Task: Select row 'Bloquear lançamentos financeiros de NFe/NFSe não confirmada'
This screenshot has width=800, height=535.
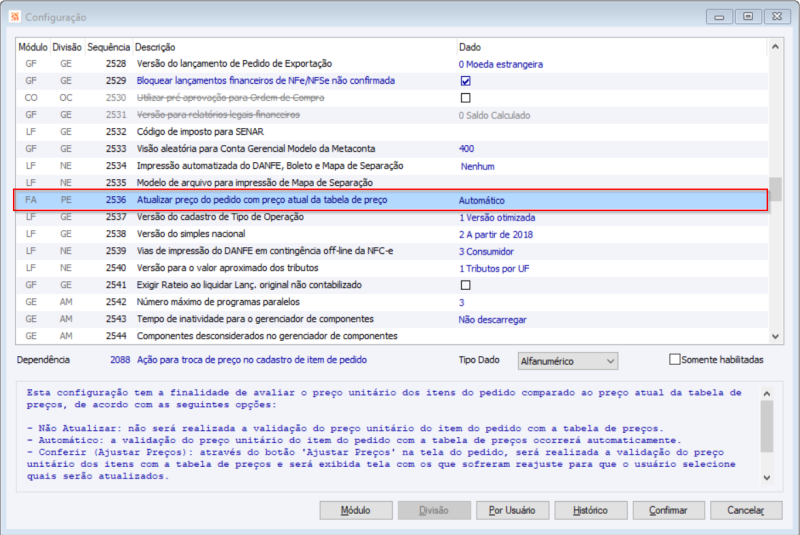Action: tap(391, 81)
